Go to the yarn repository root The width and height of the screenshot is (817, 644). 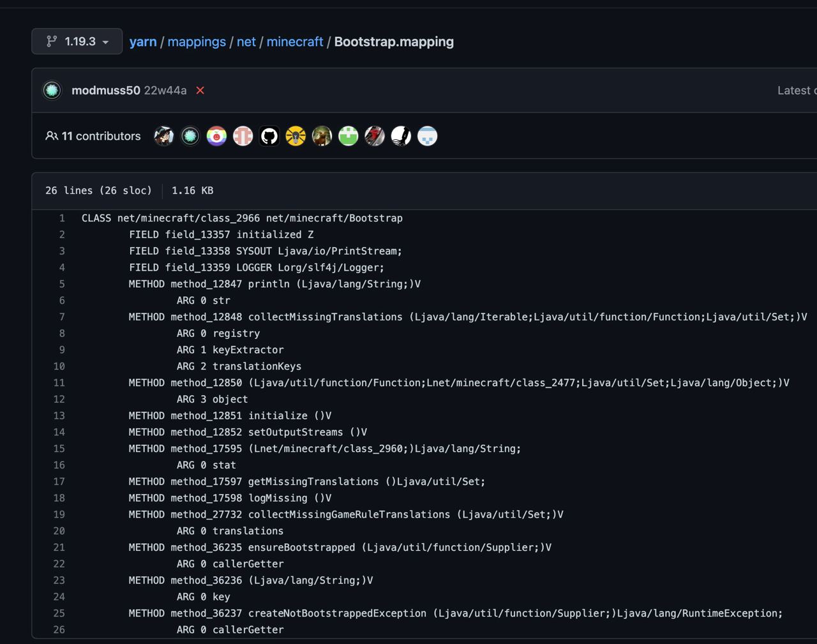pos(143,41)
